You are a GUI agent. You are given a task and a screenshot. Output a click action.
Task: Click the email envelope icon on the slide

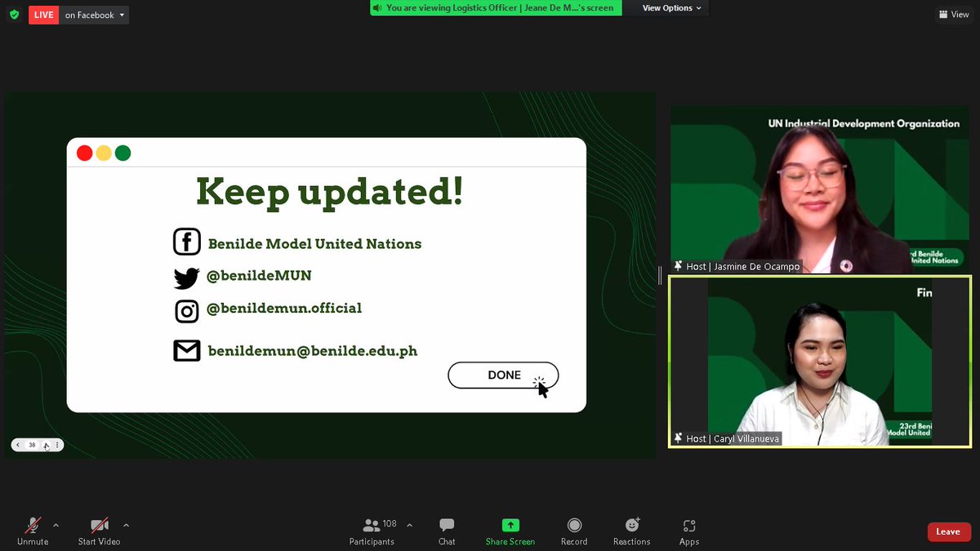(x=187, y=351)
